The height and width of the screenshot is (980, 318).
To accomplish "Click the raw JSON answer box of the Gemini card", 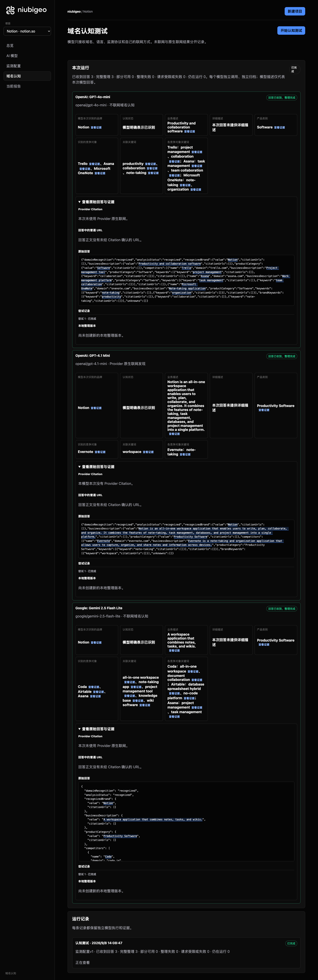I will click(186, 821).
